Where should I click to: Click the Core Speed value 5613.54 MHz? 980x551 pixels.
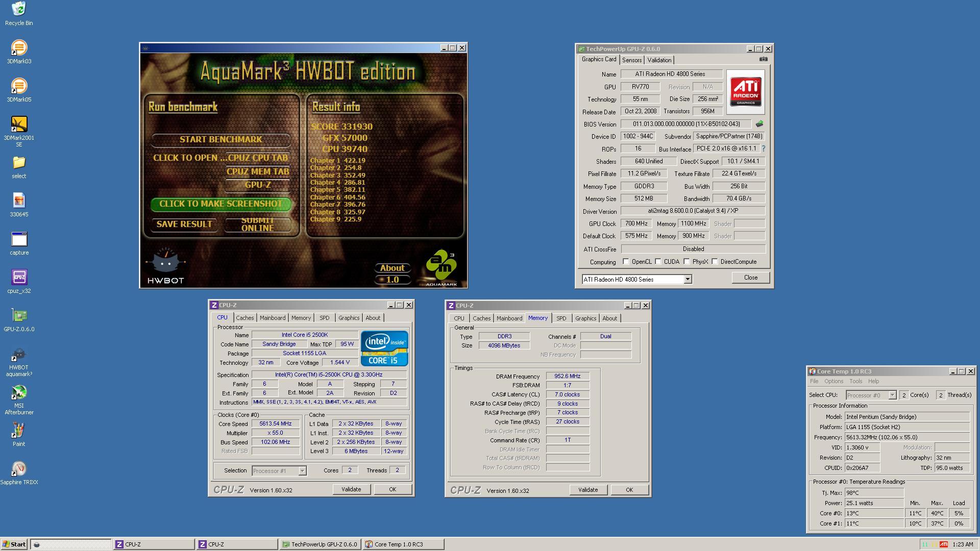click(276, 423)
